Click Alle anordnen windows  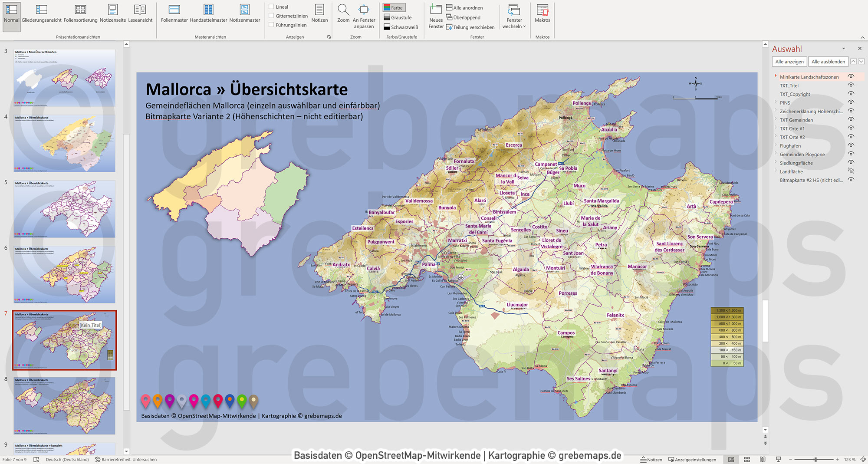[x=464, y=8]
